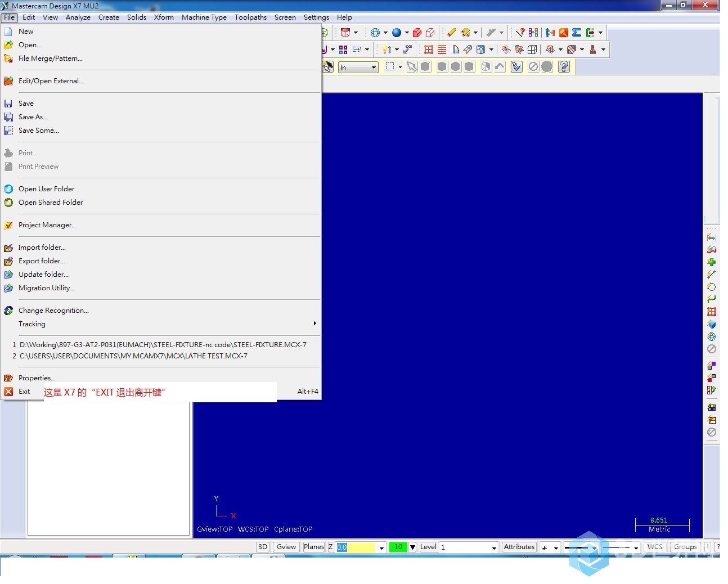Open the Level number dropdown
728x584 pixels.
pos(494,547)
